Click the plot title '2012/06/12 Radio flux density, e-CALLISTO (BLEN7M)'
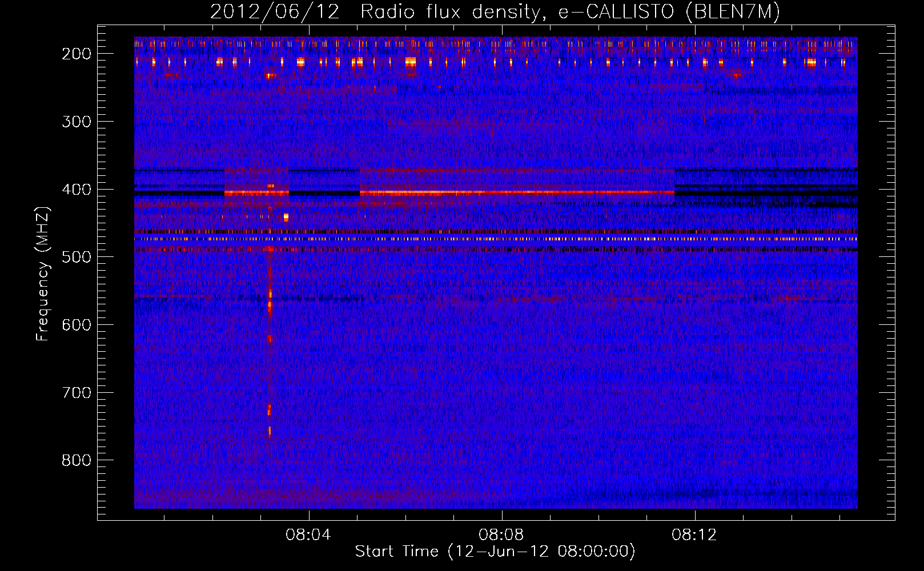Viewport: 924px width, 571px height. (x=495, y=12)
